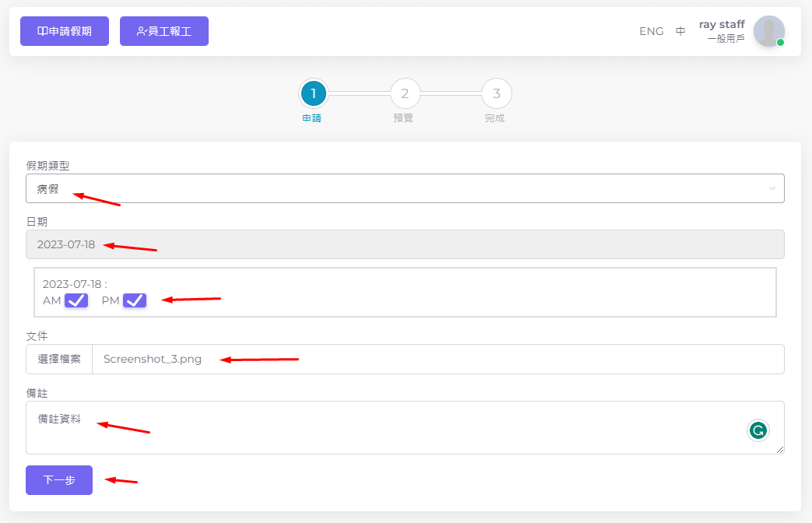Click the 文件 field label

pos(37,336)
